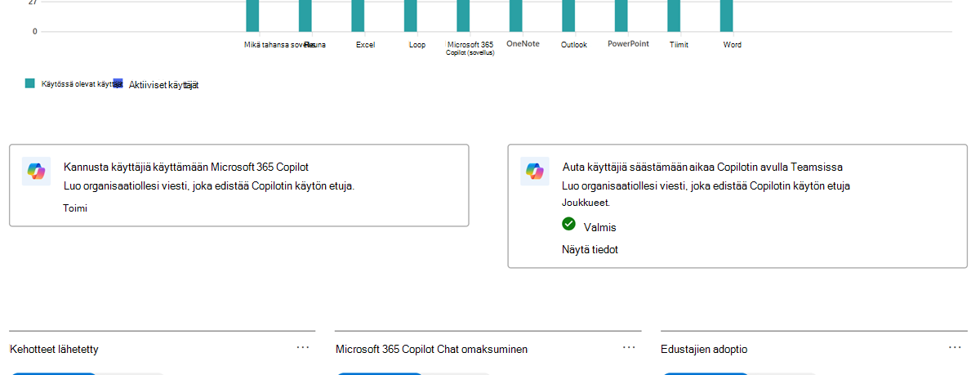Click the Kehotteet lähetetty heading
The width and height of the screenshot is (980, 375).
(55, 349)
